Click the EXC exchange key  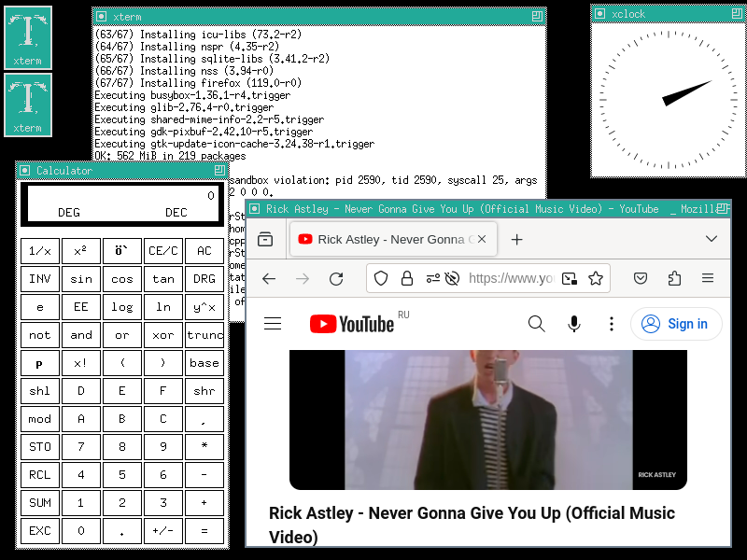pyautogui.click(x=40, y=531)
